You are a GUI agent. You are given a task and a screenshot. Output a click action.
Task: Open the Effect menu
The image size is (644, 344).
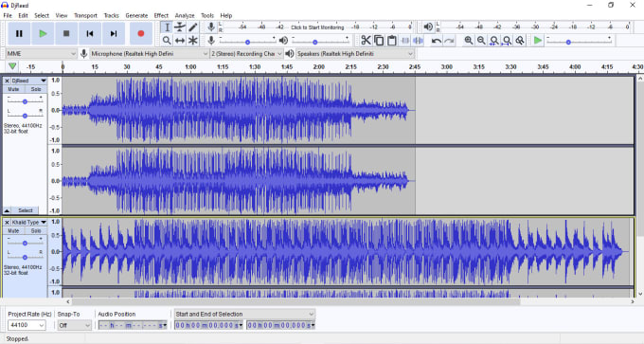(161, 15)
